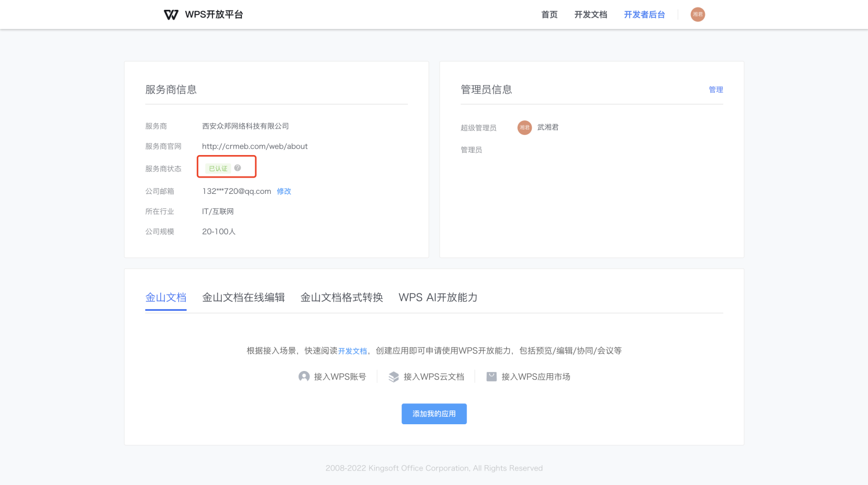Click company size value 20-100人

coord(219,232)
